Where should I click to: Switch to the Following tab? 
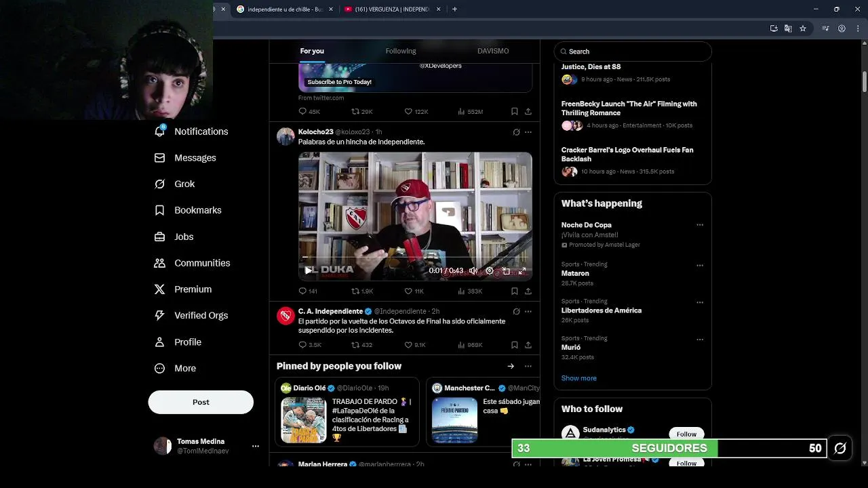401,51
